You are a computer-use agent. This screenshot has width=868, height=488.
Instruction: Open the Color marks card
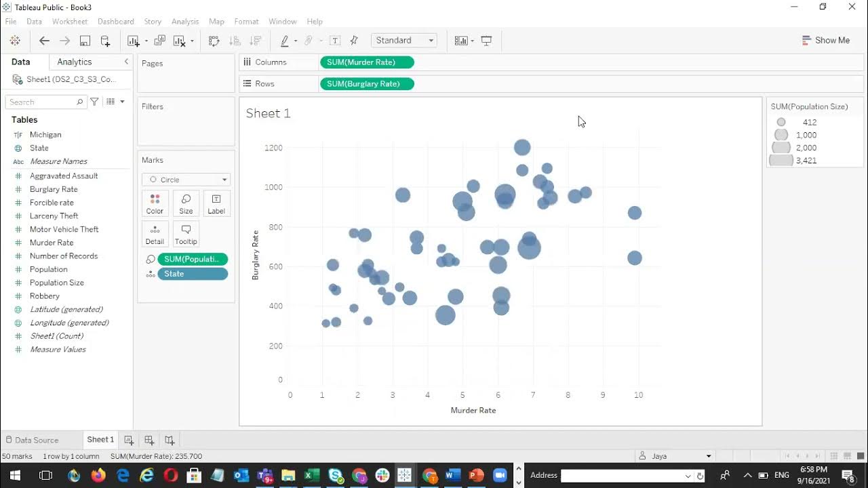pos(155,203)
